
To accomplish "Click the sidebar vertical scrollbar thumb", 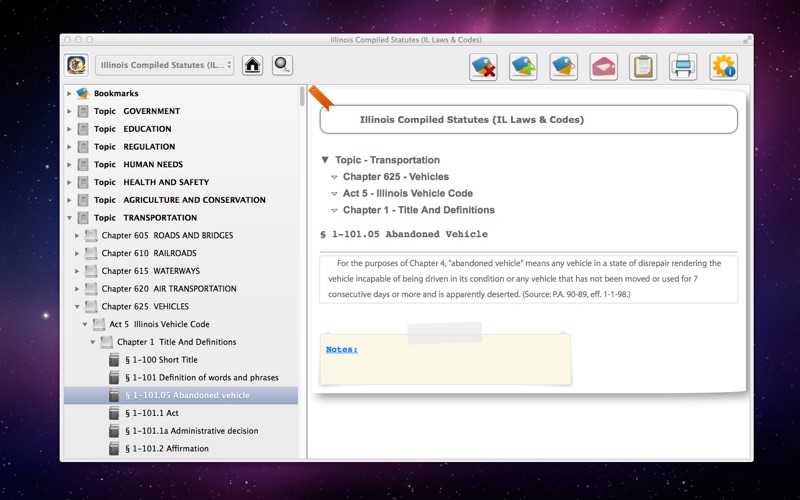I will point(302,96).
